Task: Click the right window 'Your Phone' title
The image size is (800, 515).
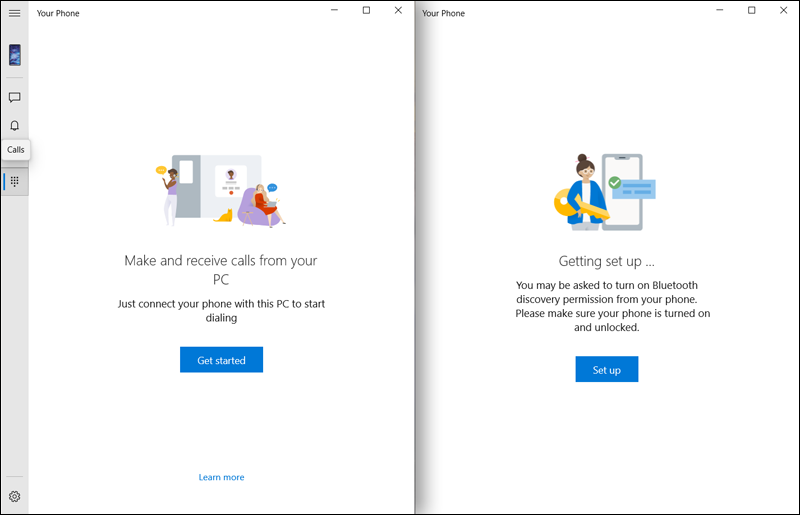Action: point(443,13)
